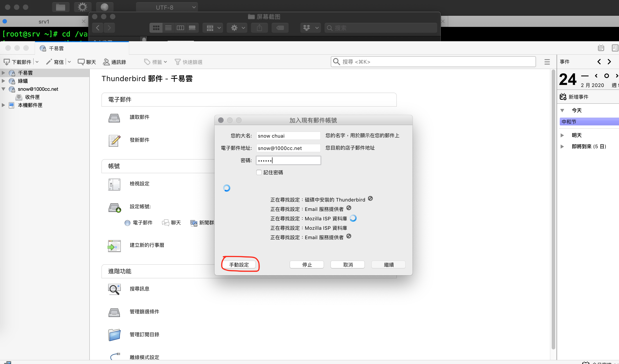The width and height of the screenshot is (619, 364).
Task: Open the 下載郵件 dropdown arrow
Action: [37, 62]
